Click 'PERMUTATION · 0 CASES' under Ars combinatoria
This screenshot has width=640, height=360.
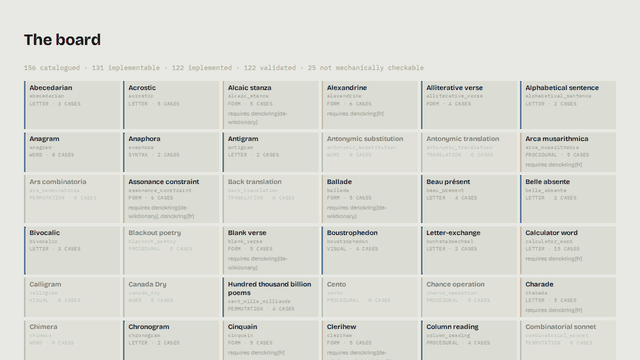[x=63, y=198]
